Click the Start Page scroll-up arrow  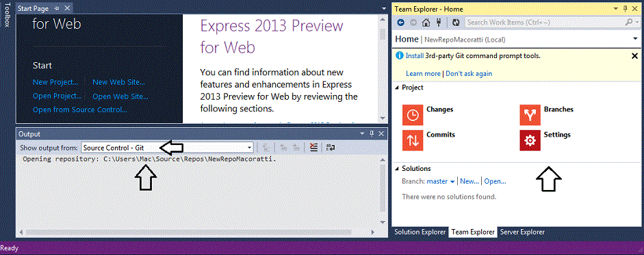pyautogui.click(x=383, y=19)
